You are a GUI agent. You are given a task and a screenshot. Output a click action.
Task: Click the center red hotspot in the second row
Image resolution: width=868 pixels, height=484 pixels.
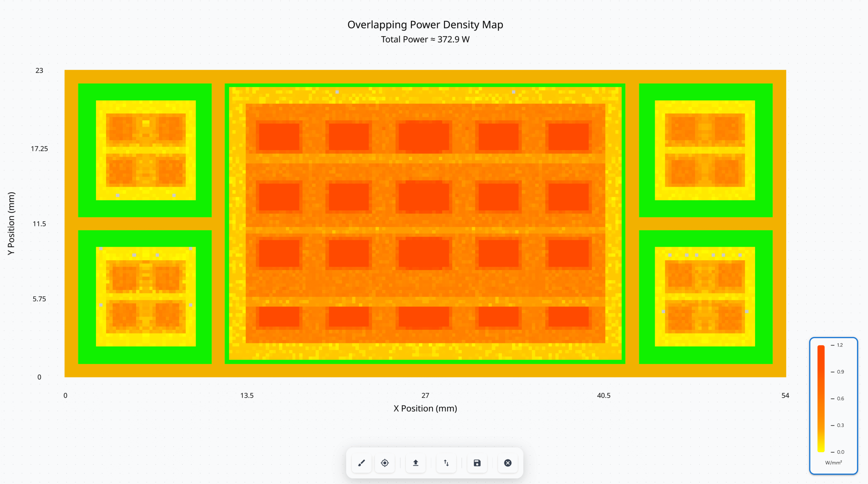pyautogui.click(x=423, y=197)
